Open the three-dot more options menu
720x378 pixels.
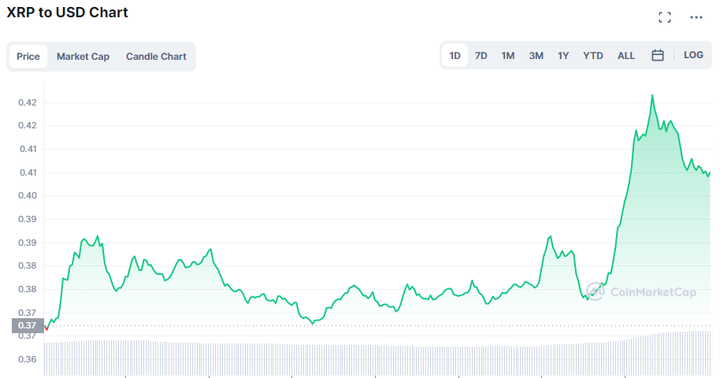click(696, 17)
